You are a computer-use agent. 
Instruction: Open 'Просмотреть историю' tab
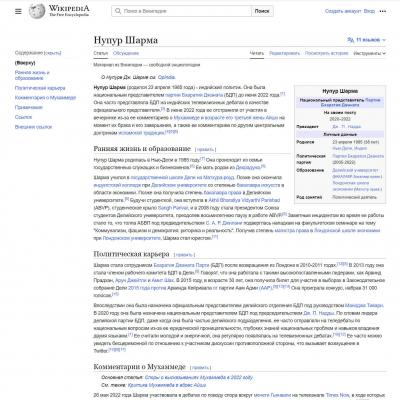[326, 53]
